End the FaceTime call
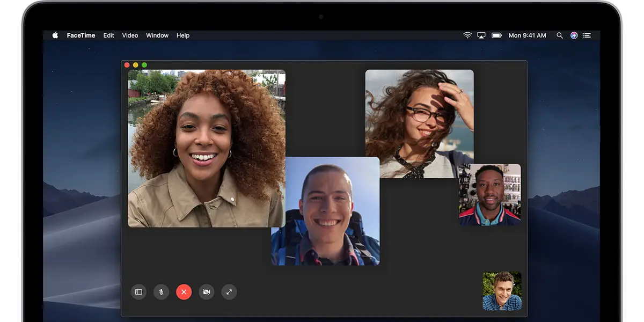This screenshot has width=644, height=322. click(x=184, y=292)
